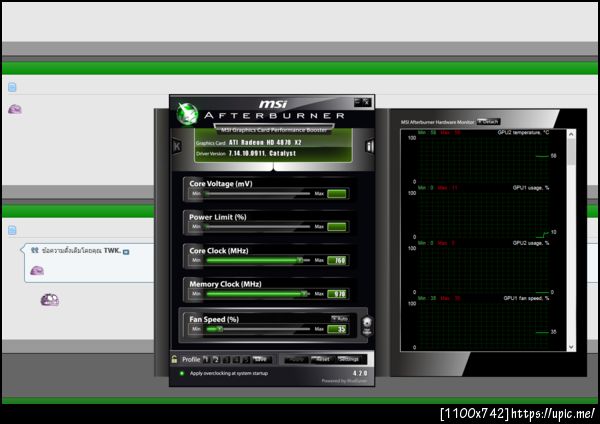Viewport: 600px width, 424px height.
Task: Click the version number 4.2.0
Action: pos(360,373)
